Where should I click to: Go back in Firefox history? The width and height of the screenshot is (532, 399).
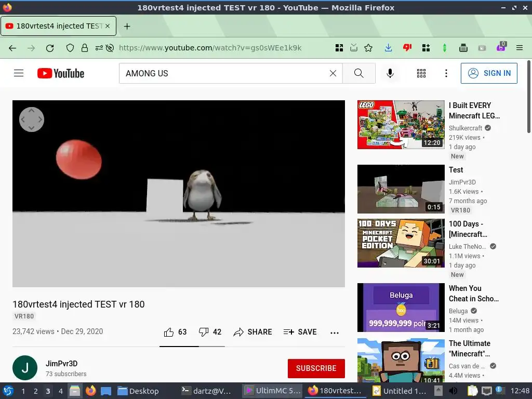point(12,48)
